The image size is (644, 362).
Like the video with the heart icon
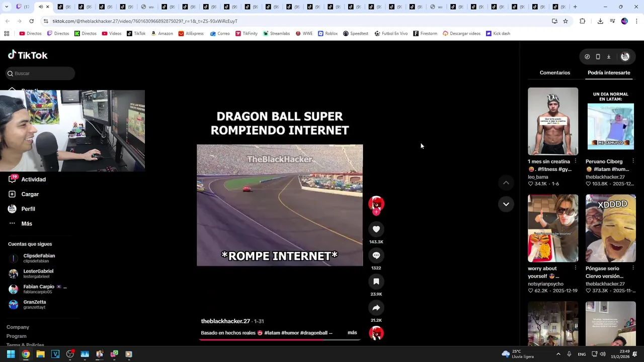[376, 229]
